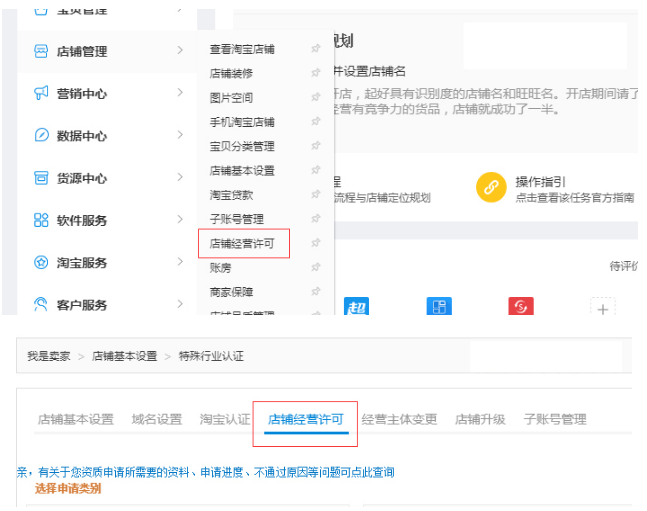Pin the 图片空间 submenu entry
647x511 pixels.
tap(316, 97)
